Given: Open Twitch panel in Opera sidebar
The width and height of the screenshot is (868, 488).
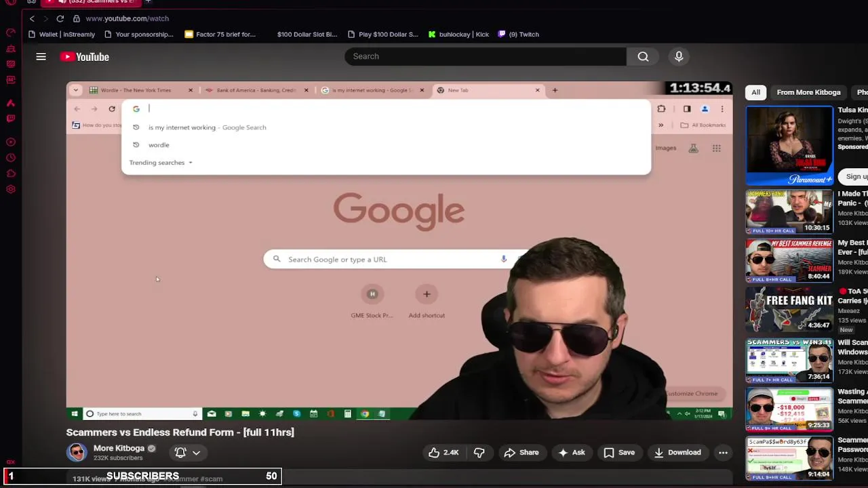Looking at the screenshot, I should 11,119.
